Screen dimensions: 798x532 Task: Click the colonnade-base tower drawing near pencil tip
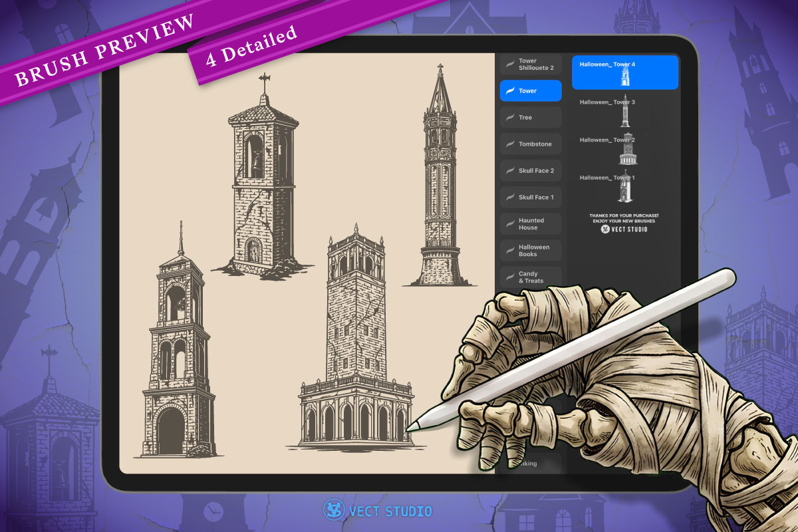tap(354, 336)
